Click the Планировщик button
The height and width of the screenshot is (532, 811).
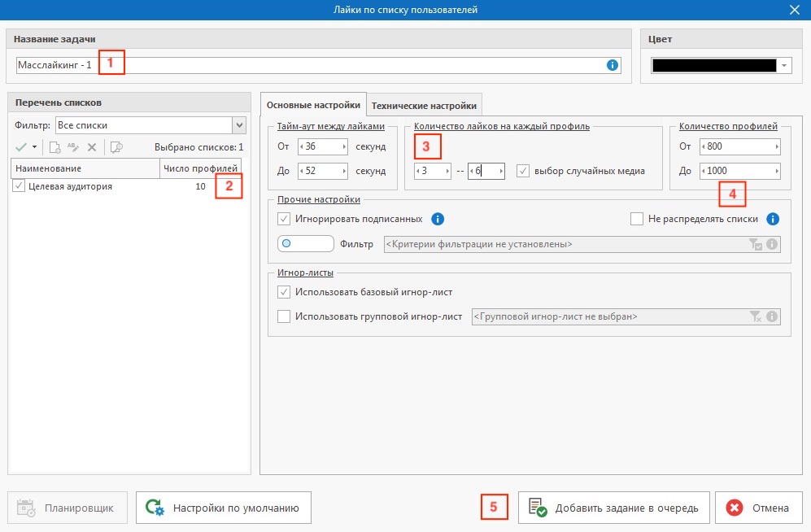(68, 508)
